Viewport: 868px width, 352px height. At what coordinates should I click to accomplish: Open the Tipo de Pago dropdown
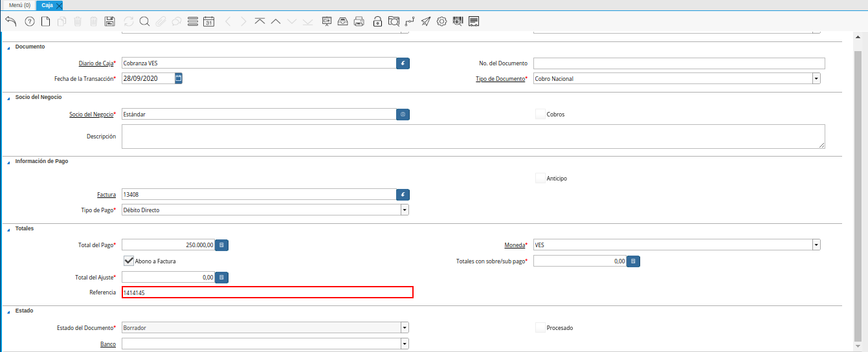(x=404, y=210)
